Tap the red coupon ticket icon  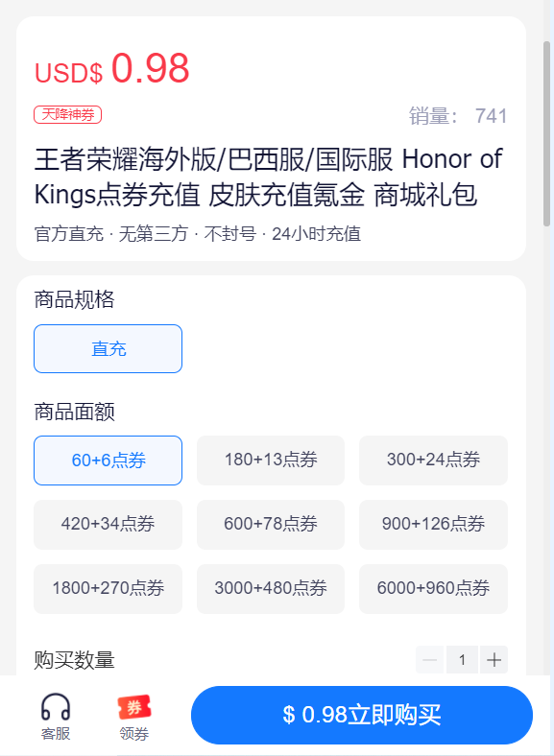134,707
